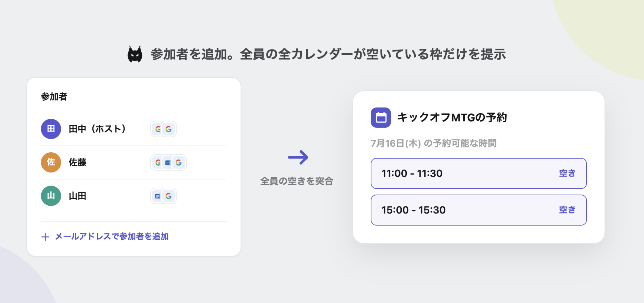Click 空き label on the 11:00 slot
644x303 pixels.
(x=567, y=173)
